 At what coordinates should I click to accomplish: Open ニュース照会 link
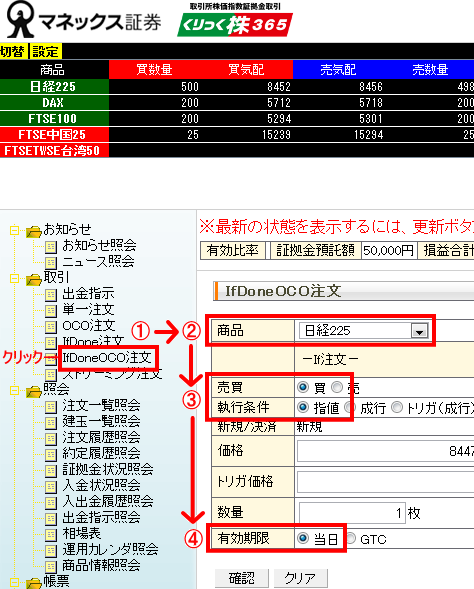coord(98,261)
